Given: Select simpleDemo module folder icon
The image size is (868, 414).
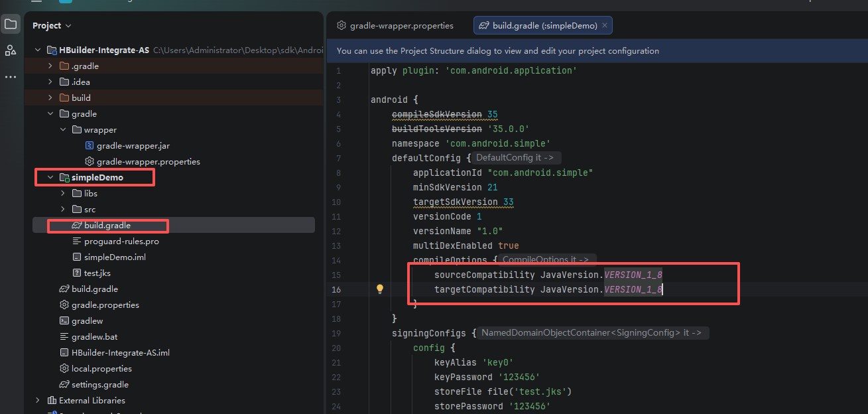Looking at the screenshot, I should point(64,177).
